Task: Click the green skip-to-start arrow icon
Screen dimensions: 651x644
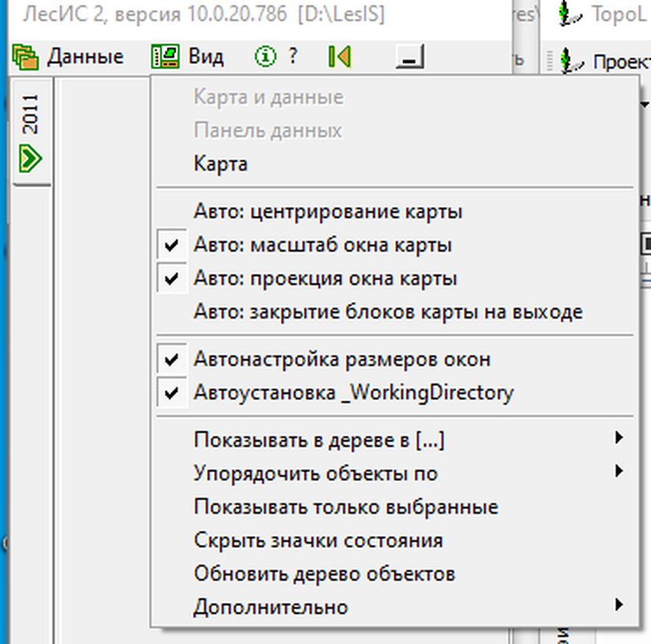Action: [x=339, y=57]
